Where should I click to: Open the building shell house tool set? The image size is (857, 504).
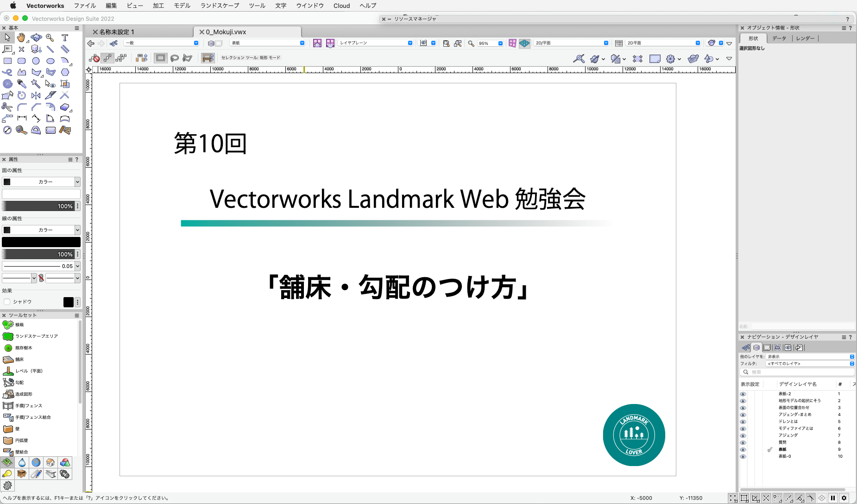[50, 462]
